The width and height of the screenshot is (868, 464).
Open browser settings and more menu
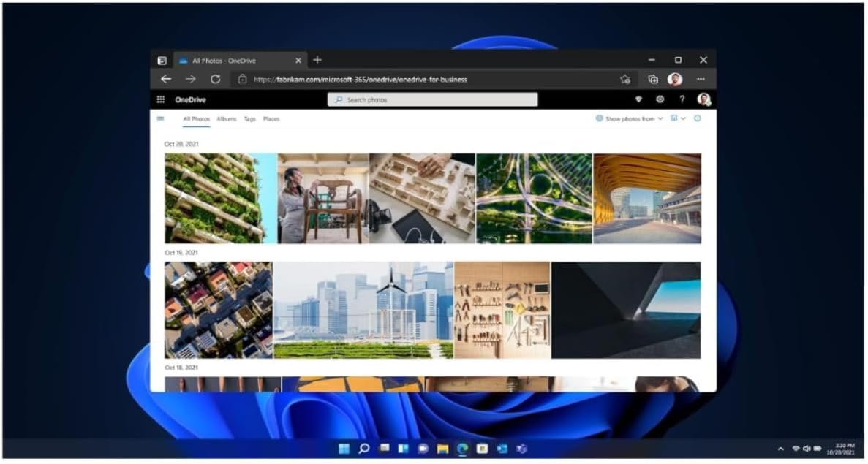(701, 79)
